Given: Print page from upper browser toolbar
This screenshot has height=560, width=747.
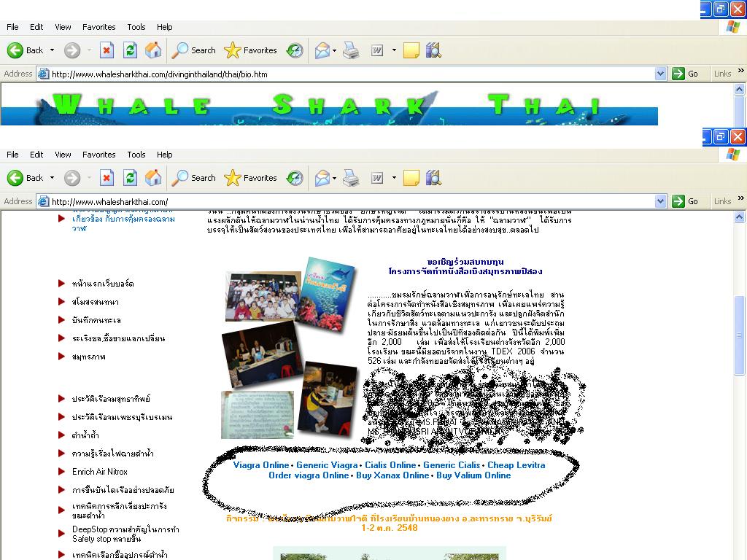Looking at the screenshot, I should (x=351, y=50).
